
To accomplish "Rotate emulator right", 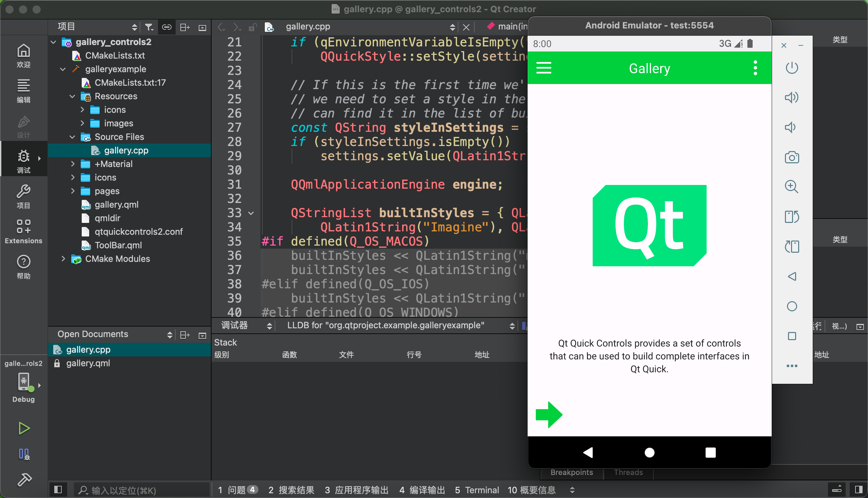I will [x=791, y=246].
